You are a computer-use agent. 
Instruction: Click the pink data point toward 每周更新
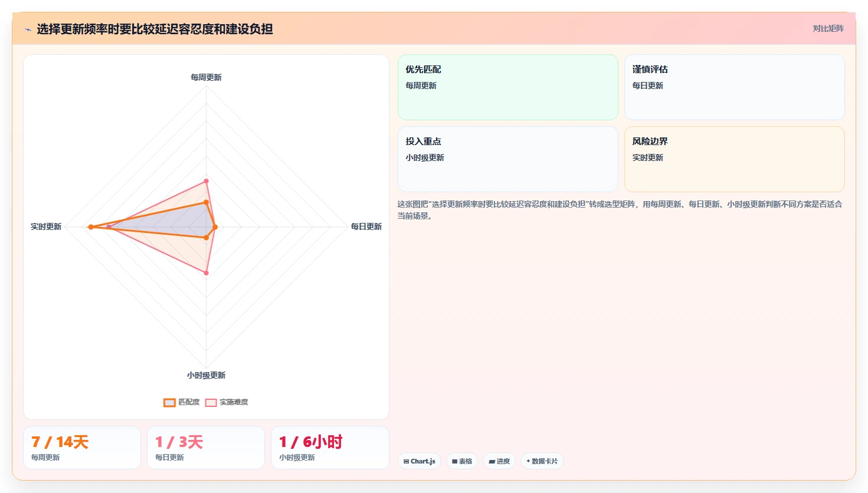pyautogui.click(x=206, y=181)
